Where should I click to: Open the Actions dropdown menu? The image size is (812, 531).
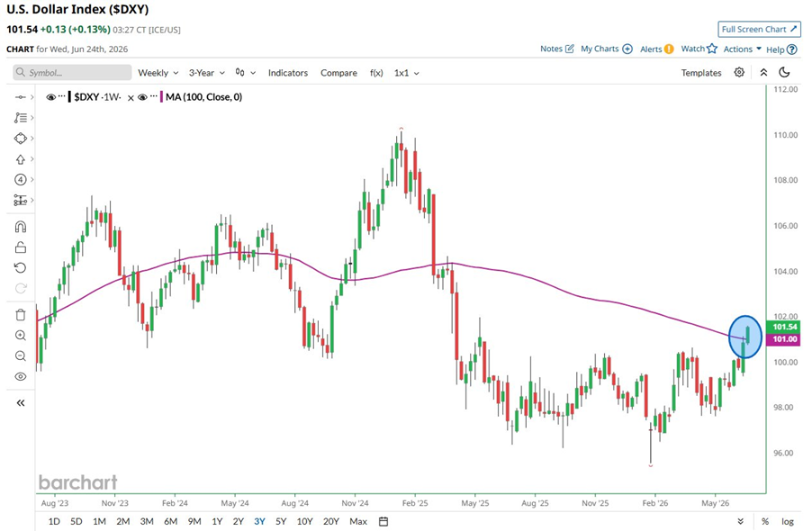point(742,49)
